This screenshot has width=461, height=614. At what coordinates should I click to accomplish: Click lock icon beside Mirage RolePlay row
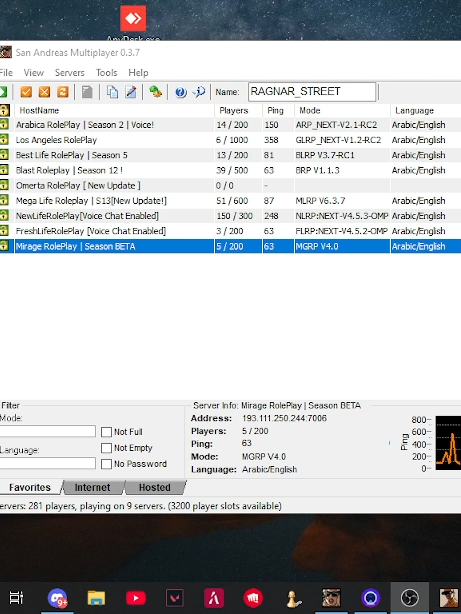(4, 246)
